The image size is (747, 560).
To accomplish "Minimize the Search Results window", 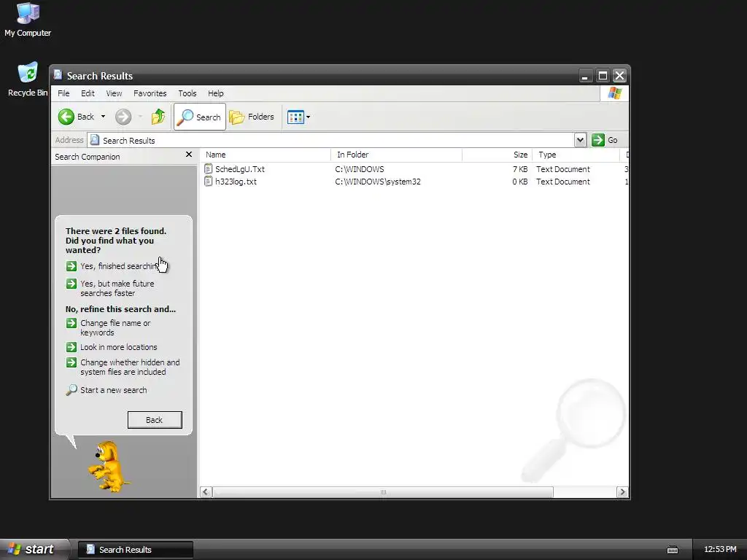I will (585, 76).
